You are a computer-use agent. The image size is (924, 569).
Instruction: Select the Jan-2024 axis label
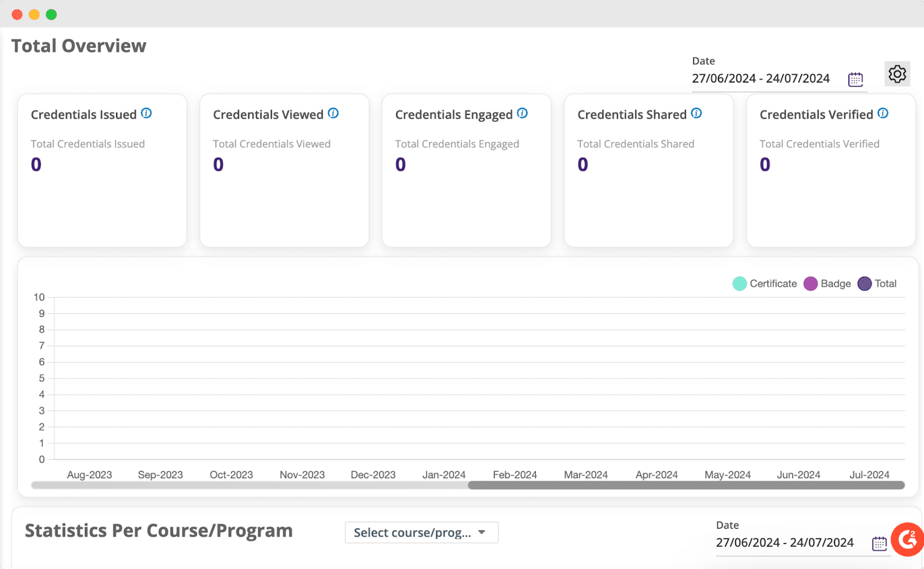point(444,475)
